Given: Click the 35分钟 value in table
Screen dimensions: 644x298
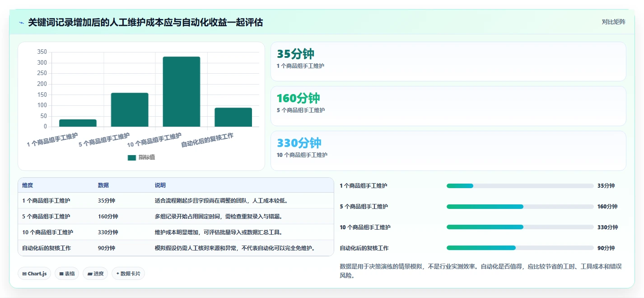Looking at the screenshot, I should click(x=107, y=200).
